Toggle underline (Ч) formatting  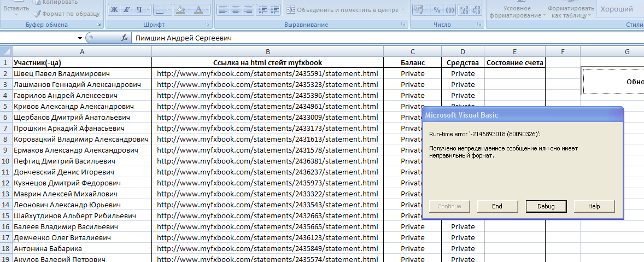pyautogui.click(x=139, y=10)
